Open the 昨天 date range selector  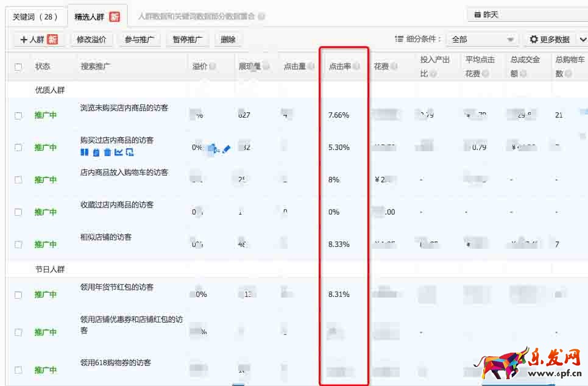pyautogui.click(x=524, y=15)
